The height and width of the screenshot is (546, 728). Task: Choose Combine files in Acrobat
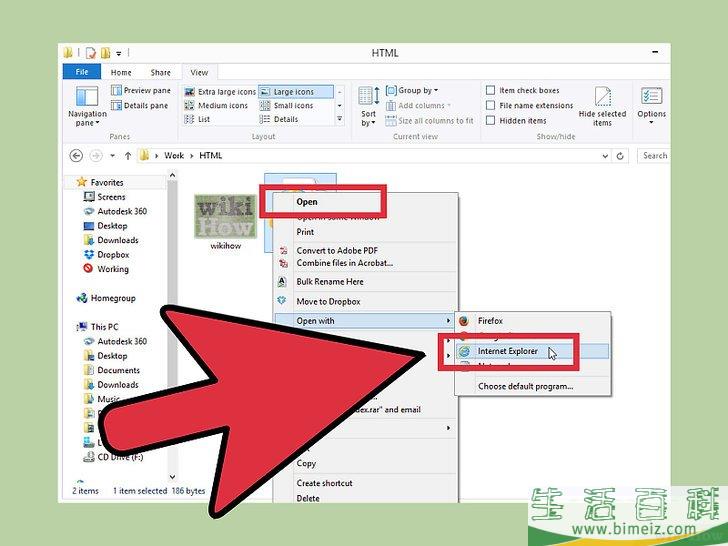tap(344, 263)
